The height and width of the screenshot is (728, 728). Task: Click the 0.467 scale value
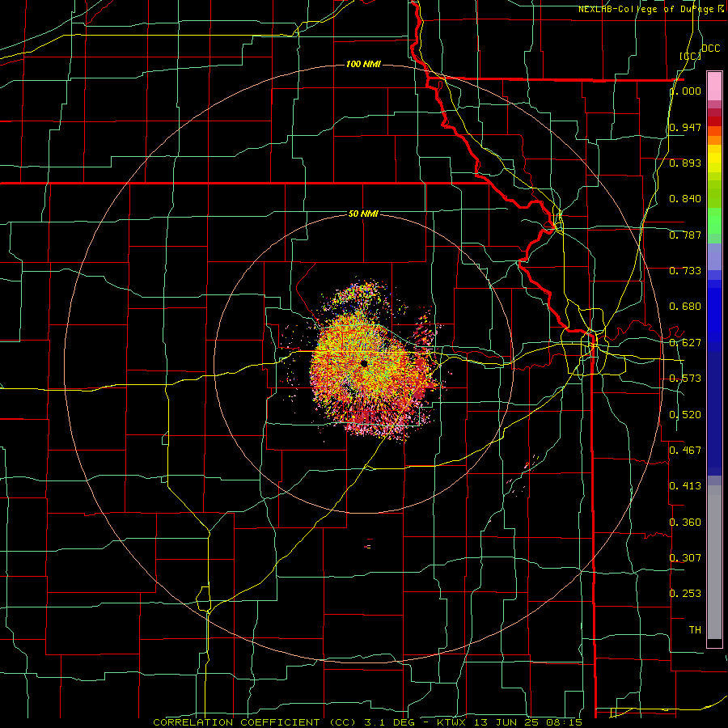pos(685,450)
